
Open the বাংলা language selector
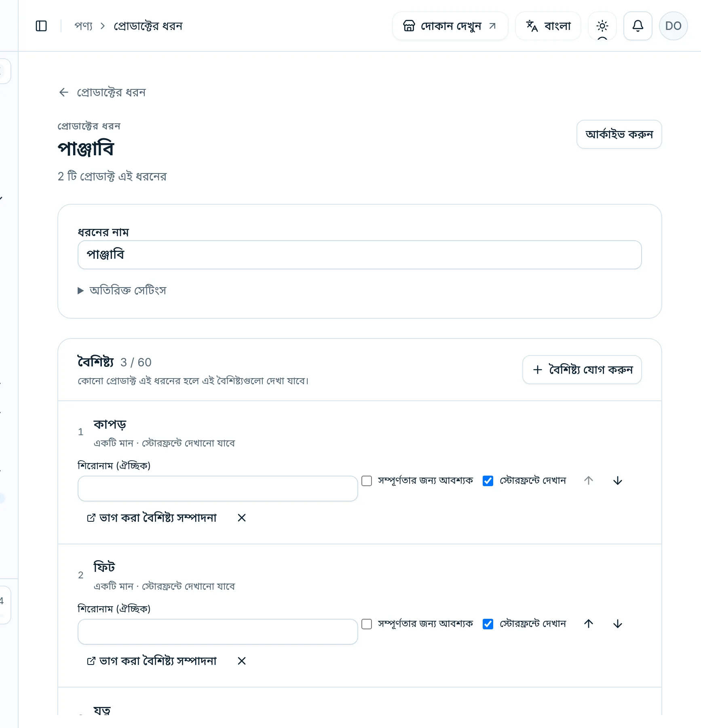[x=548, y=26]
